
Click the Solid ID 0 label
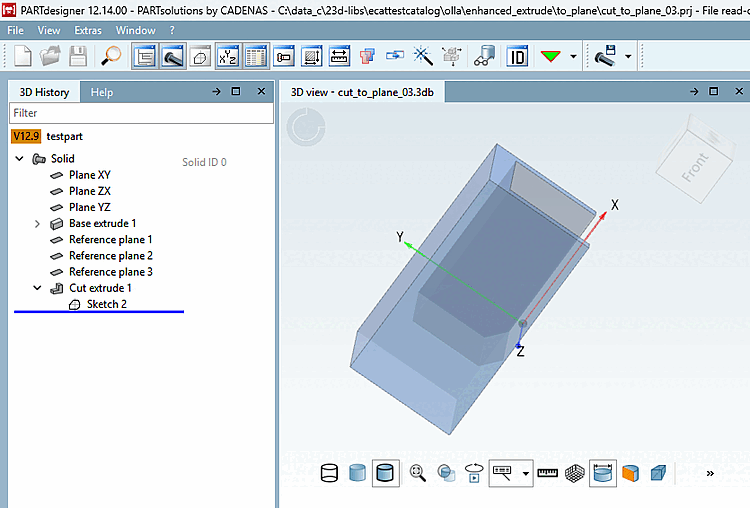click(x=204, y=162)
